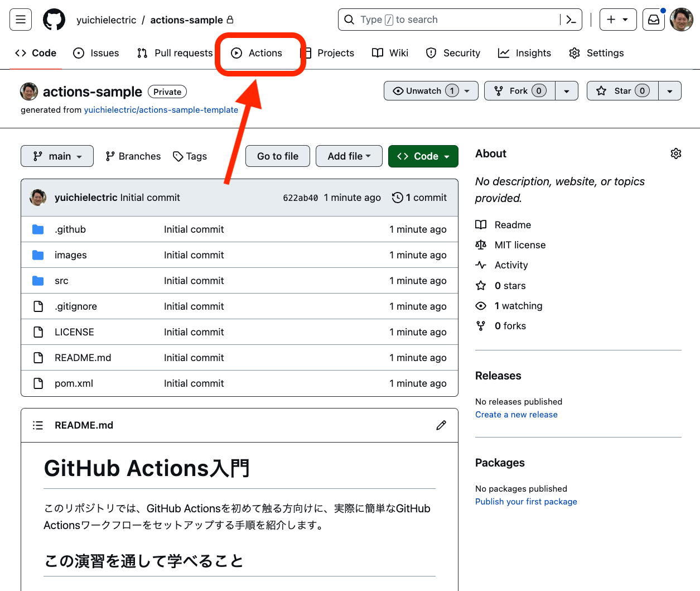Open the actions-sample breadcrumb link

187,20
